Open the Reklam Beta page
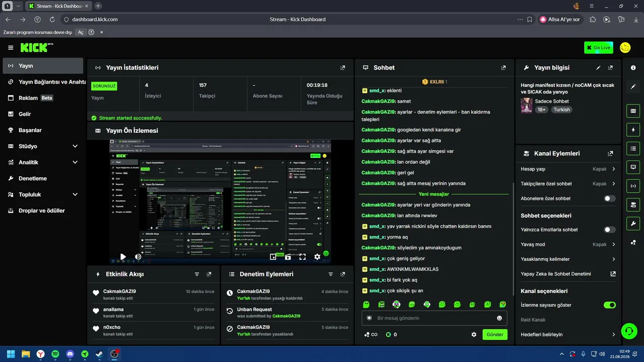 [43, 98]
